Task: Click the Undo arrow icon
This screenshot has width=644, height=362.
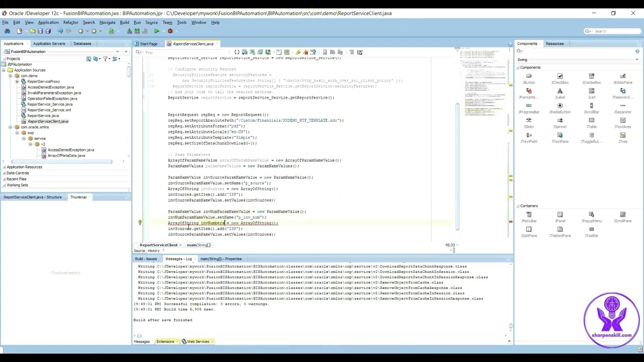Action: 60,31
